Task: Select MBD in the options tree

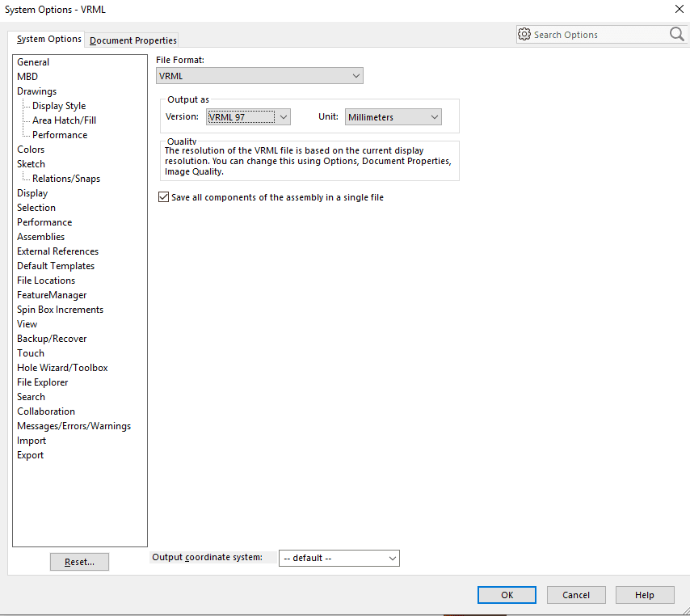Action: point(27,77)
